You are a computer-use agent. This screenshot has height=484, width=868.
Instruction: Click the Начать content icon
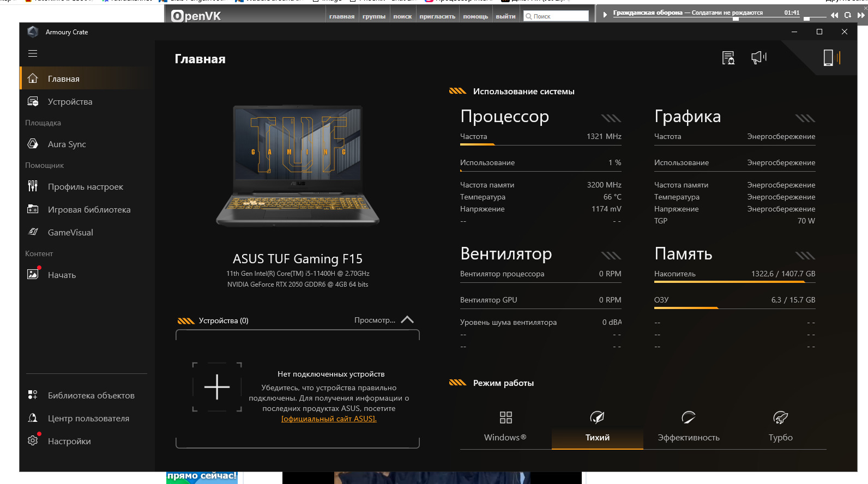tap(33, 274)
